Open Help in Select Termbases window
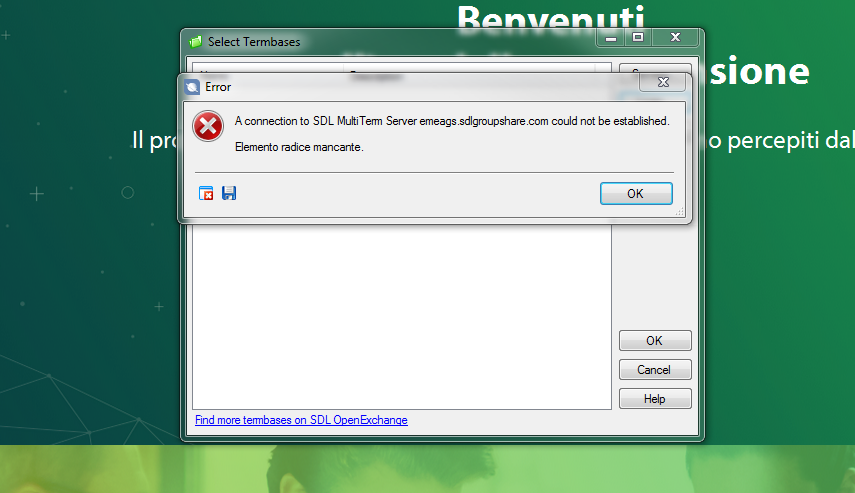 click(655, 399)
